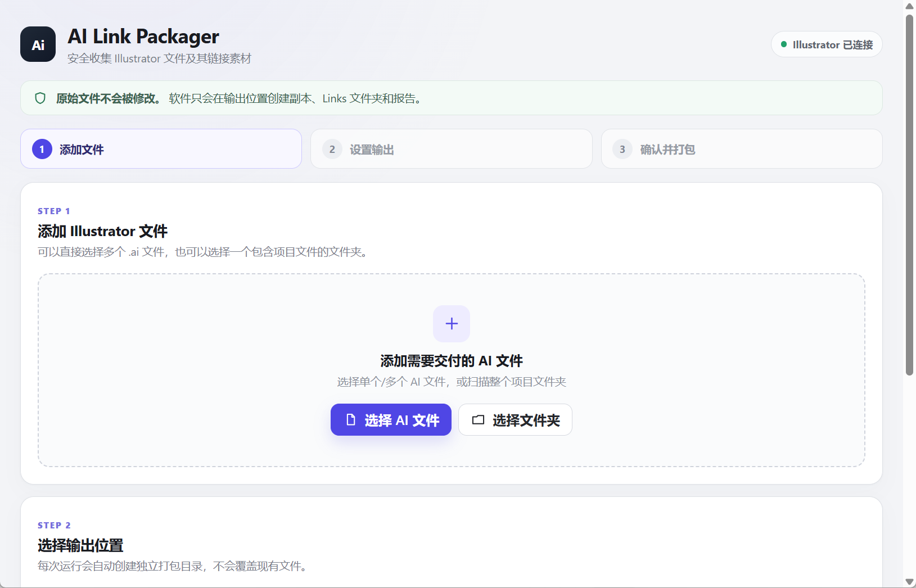
Task: Click the AI Link Packager title
Action: coord(143,37)
